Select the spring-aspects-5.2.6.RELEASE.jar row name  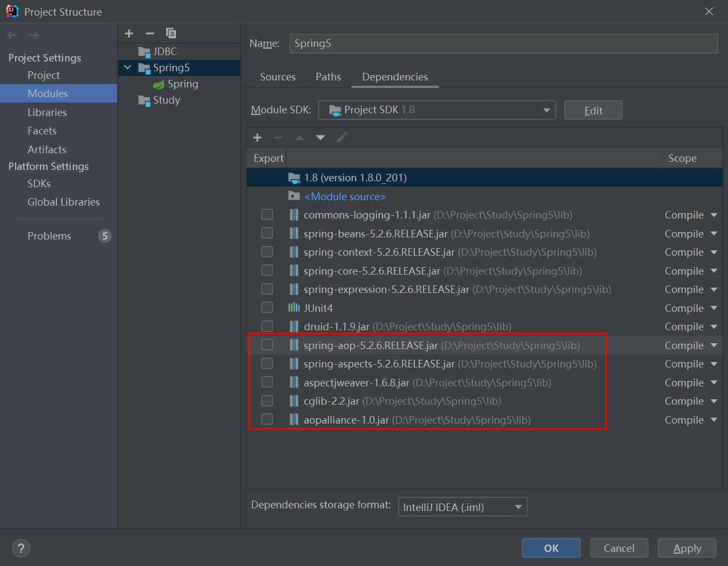pyautogui.click(x=379, y=364)
